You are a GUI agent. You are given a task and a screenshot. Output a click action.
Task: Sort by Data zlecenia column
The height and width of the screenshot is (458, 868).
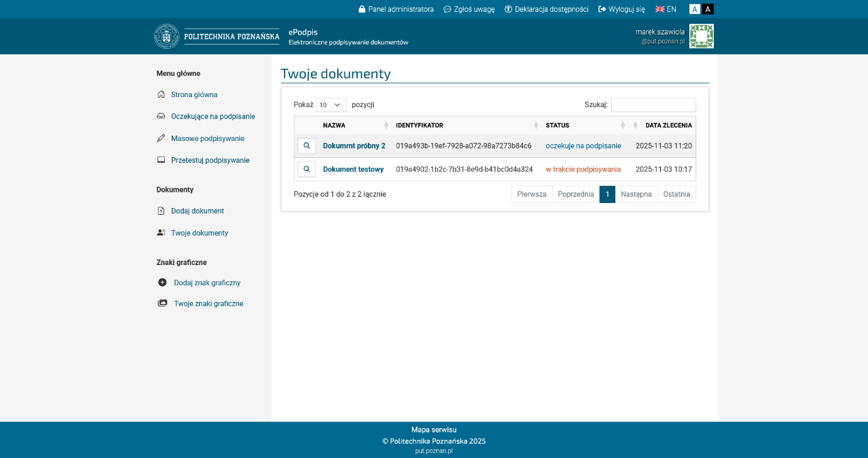668,125
